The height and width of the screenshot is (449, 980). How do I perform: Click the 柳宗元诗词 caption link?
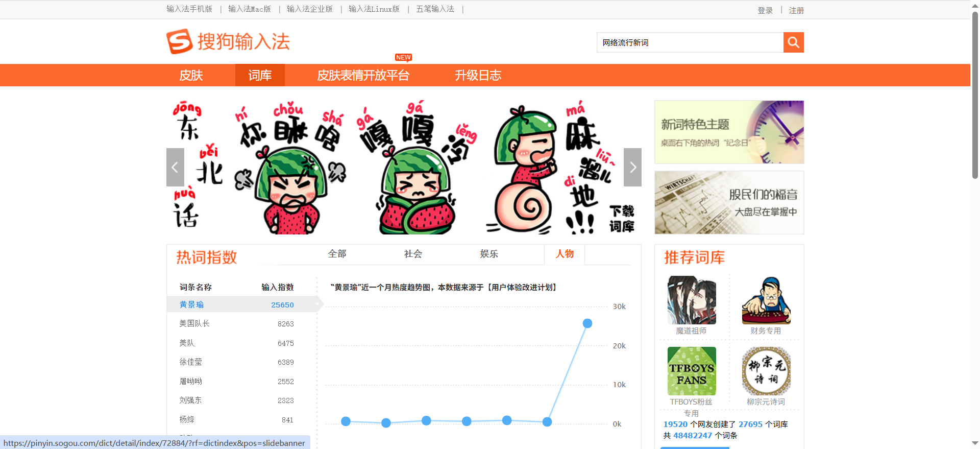tap(766, 402)
